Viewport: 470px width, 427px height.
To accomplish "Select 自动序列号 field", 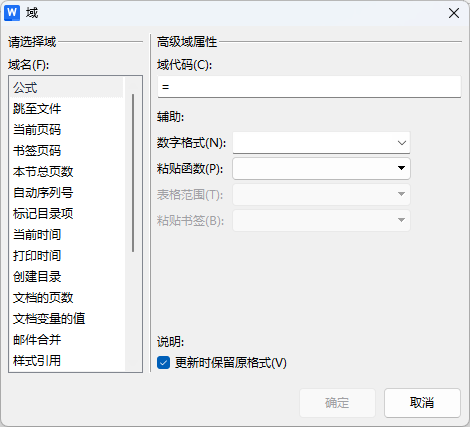I will click(67, 193).
